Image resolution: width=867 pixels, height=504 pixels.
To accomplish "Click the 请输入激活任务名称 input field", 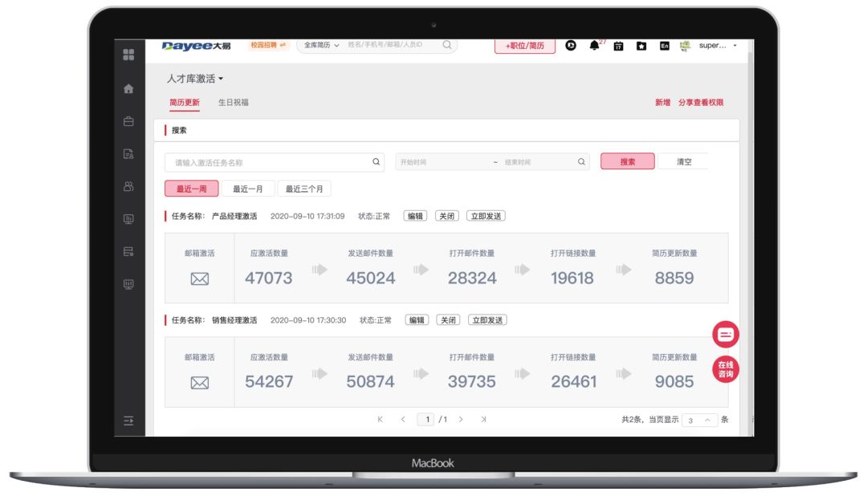I will tap(269, 162).
